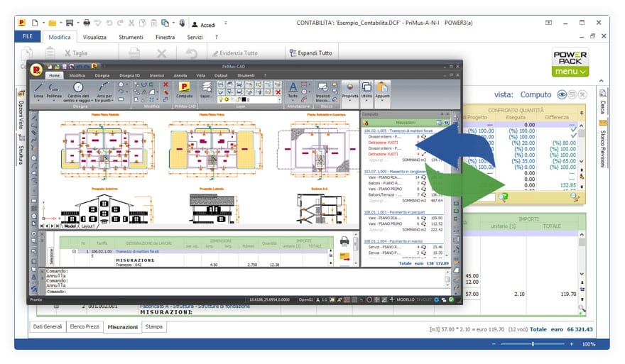Open the quick access toolbar customize arrow

click(x=226, y=23)
